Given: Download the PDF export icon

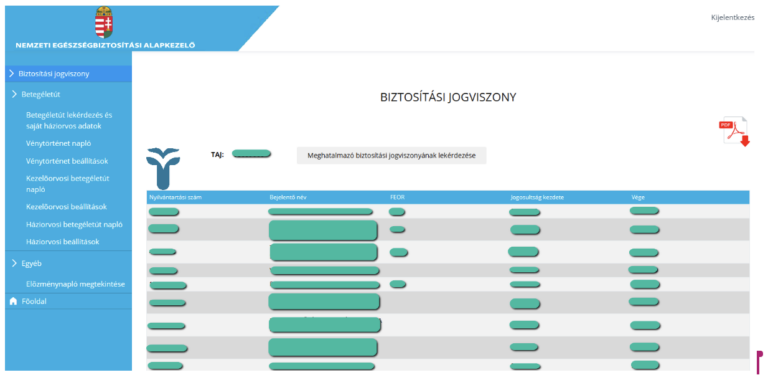Looking at the screenshot, I should tap(734, 131).
